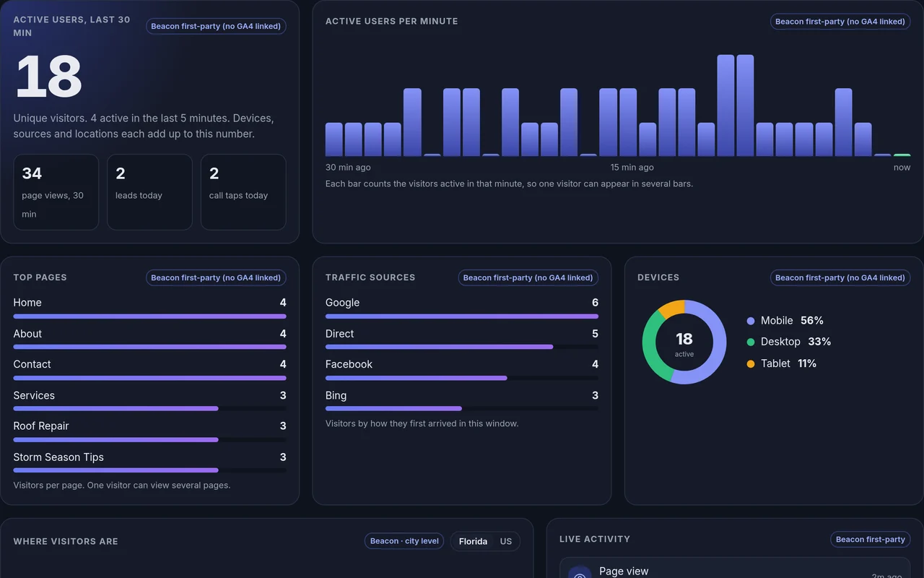The width and height of the screenshot is (924, 578).
Task: Click the Beacon first-party badge in Live Activity
Action: point(871,539)
